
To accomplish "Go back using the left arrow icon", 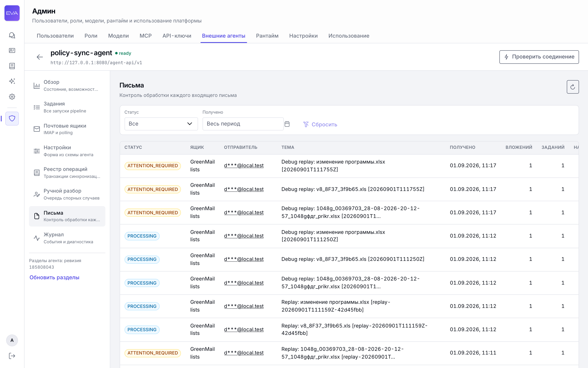I will 40,57.
